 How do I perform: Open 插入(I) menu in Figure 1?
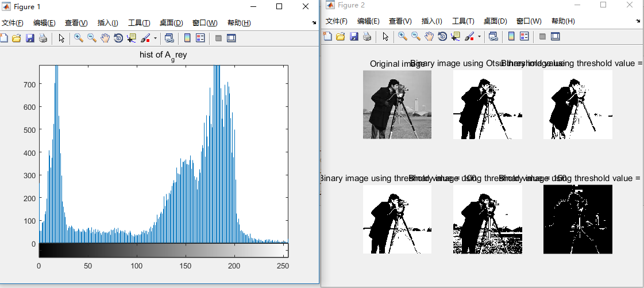point(108,23)
